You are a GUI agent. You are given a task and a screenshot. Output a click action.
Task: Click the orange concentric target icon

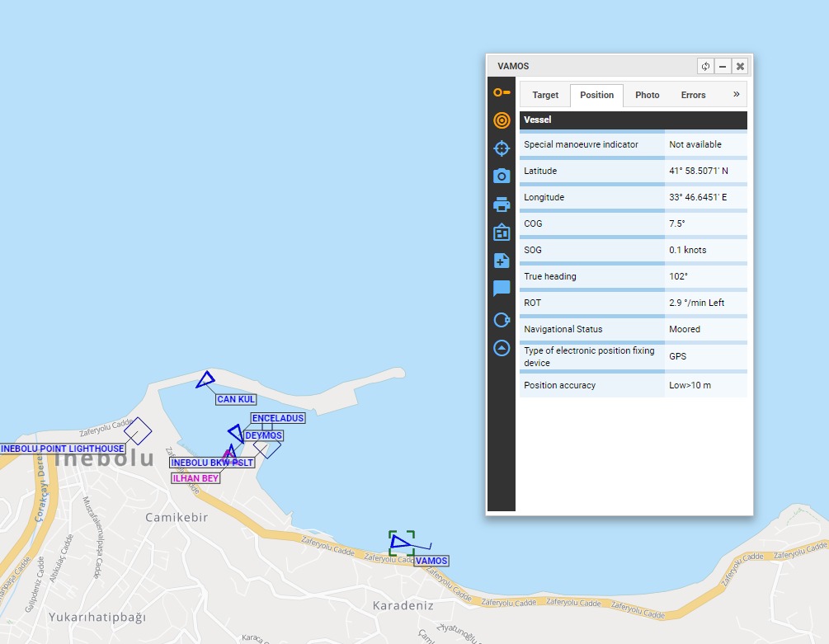tap(502, 120)
